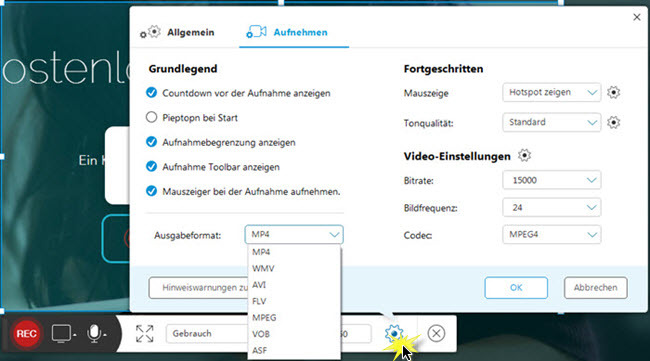Toggle Aufnahmebegrenzung anzeigen checkbox
This screenshot has height=361, width=650.
[152, 142]
